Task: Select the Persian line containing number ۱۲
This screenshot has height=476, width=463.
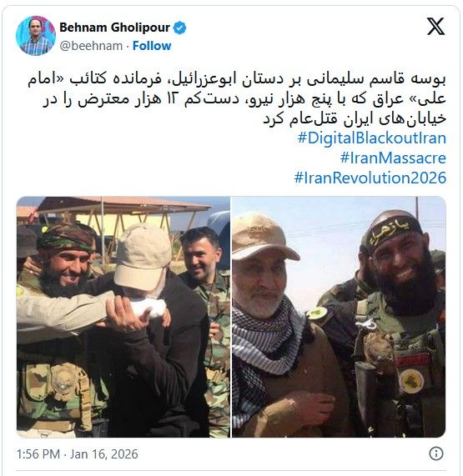Action: tap(244, 99)
